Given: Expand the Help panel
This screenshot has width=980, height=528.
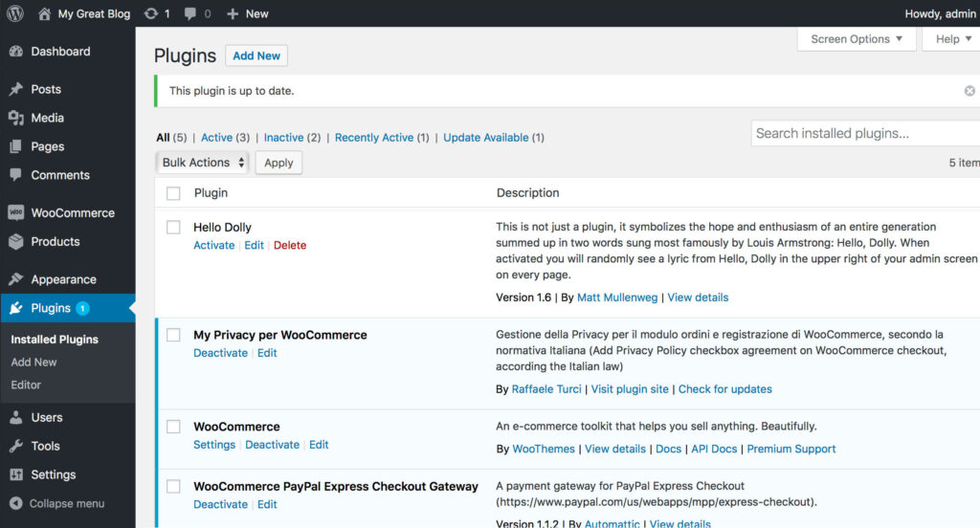Looking at the screenshot, I should point(952,39).
